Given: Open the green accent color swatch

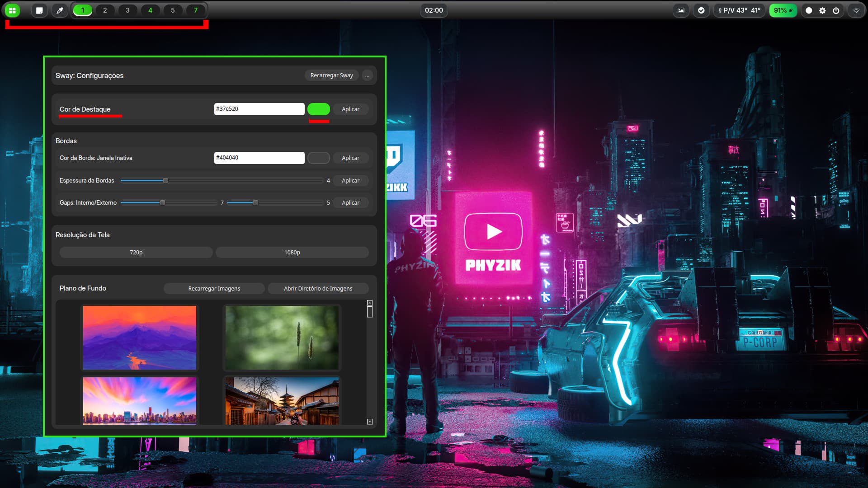Looking at the screenshot, I should pyautogui.click(x=319, y=109).
